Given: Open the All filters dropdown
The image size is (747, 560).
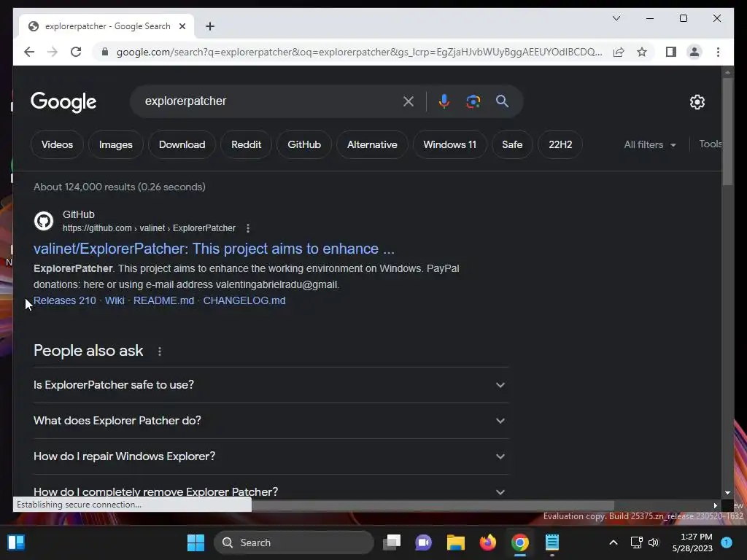Looking at the screenshot, I should point(650,144).
